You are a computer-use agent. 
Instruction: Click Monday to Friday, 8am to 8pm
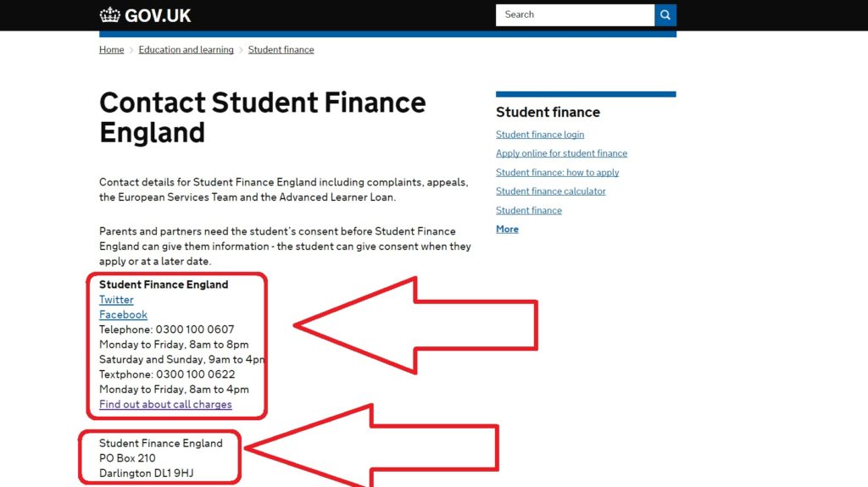pyautogui.click(x=174, y=345)
